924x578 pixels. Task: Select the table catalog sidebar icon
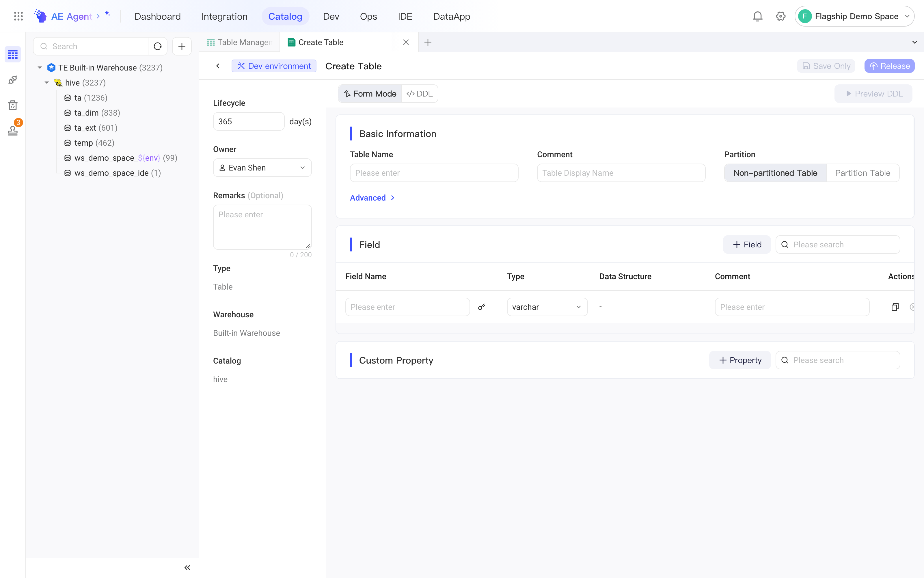point(13,54)
